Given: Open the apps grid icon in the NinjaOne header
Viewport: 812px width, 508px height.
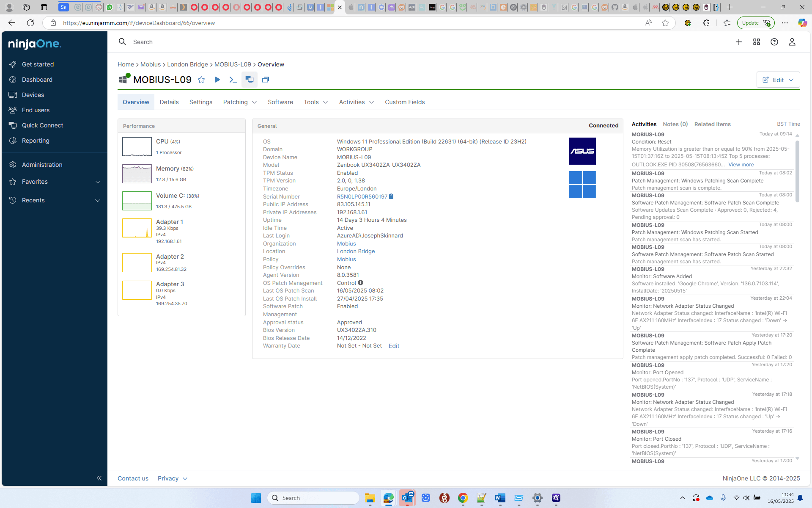Looking at the screenshot, I should [757, 42].
